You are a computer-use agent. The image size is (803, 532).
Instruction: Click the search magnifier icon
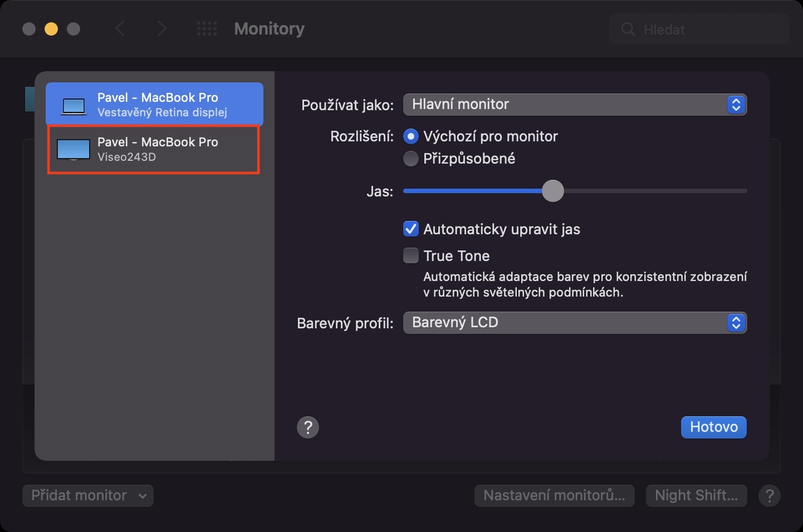coord(628,29)
